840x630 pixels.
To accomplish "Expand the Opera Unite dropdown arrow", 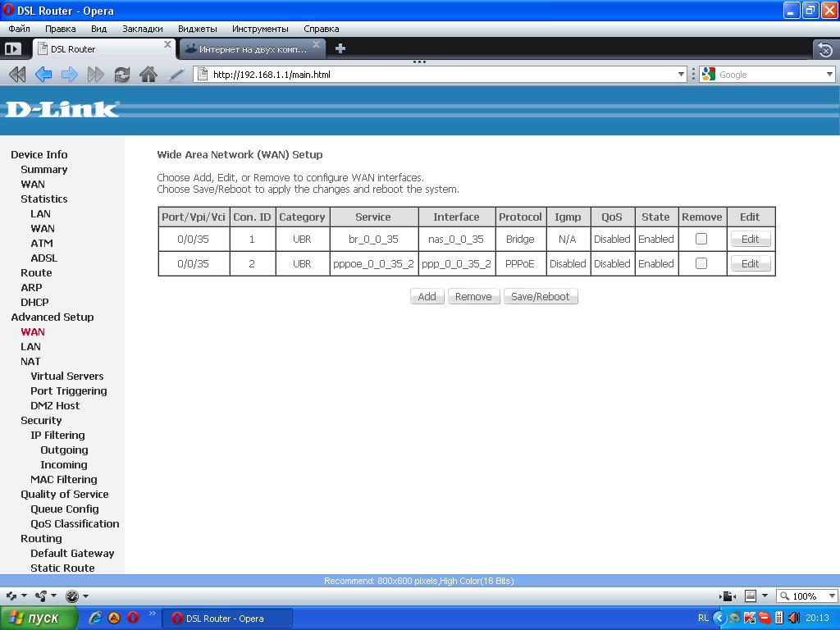I will coord(53,596).
